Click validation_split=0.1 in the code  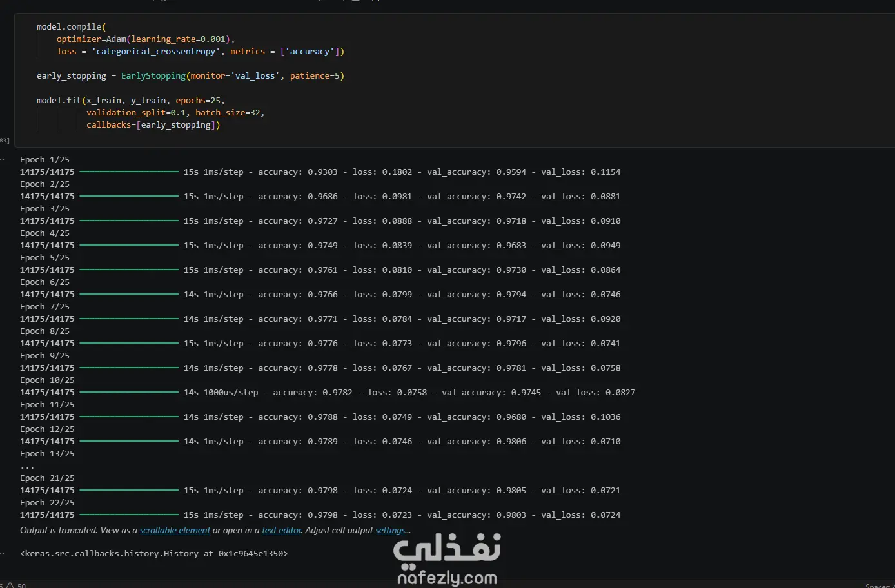136,113
